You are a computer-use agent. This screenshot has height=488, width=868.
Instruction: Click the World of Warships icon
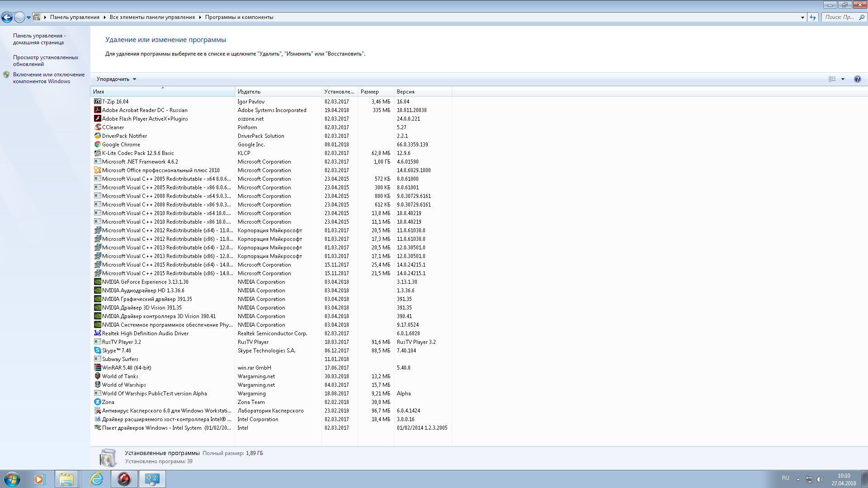97,385
